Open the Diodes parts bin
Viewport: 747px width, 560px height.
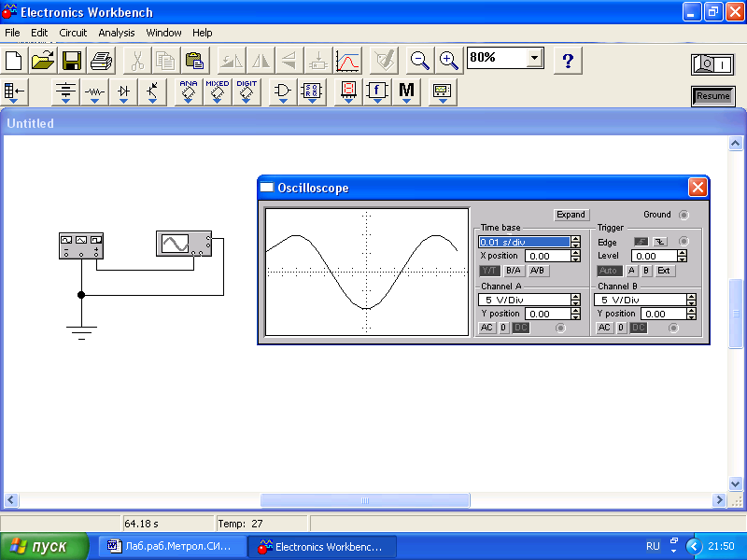pyautogui.click(x=123, y=91)
